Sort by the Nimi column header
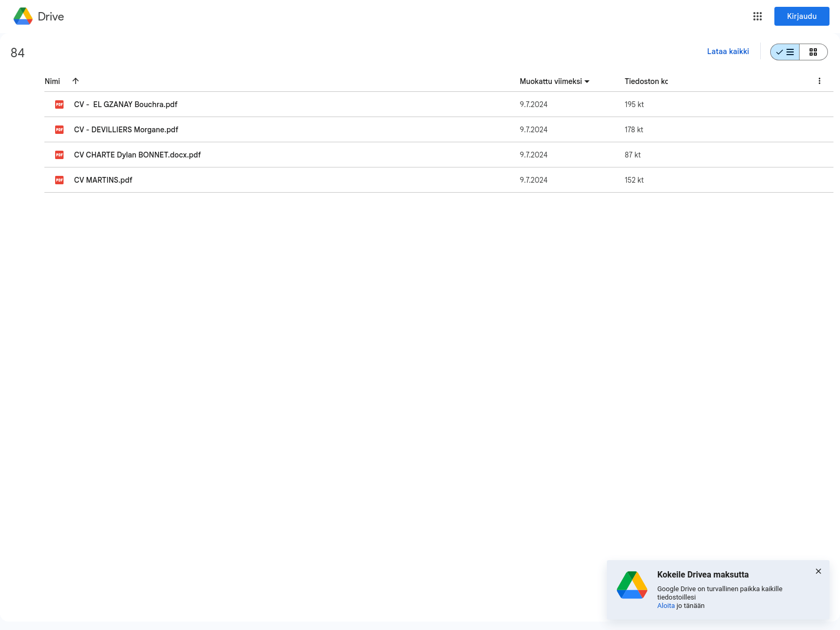The image size is (840, 630). coord(52,81)
